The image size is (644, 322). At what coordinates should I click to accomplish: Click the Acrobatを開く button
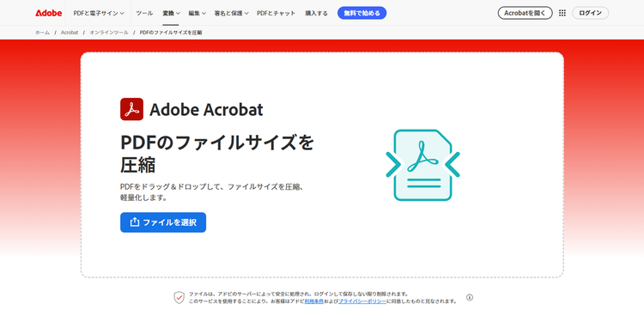coord(525,13)
